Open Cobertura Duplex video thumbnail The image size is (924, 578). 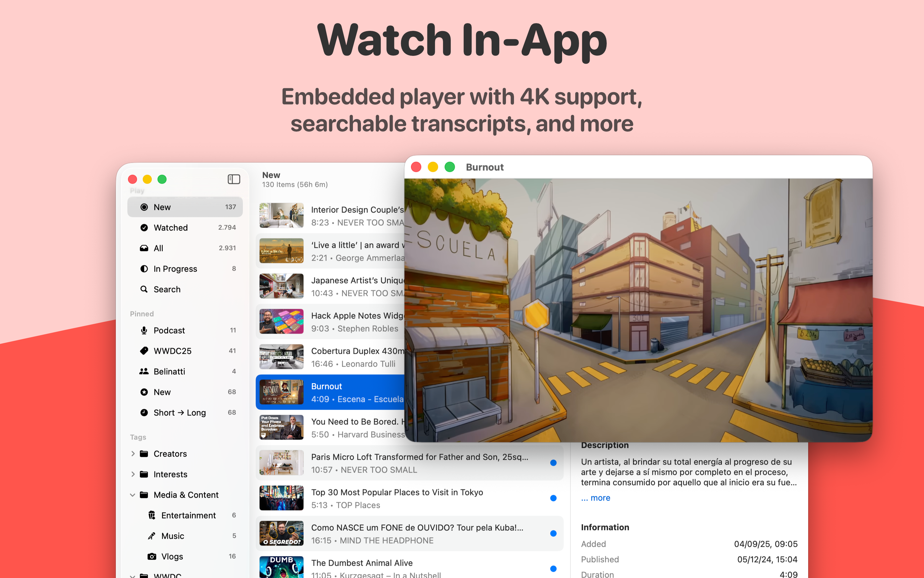(281, 357)
